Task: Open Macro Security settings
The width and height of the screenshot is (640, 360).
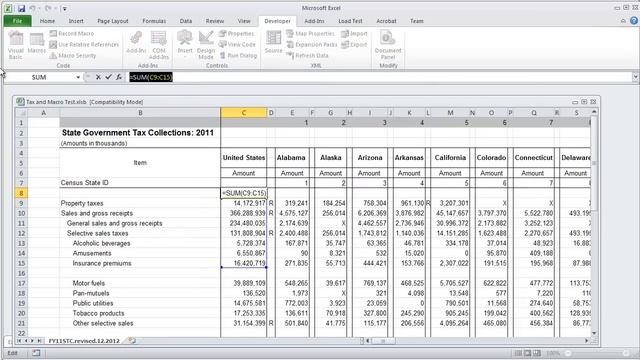Action: pyautogui.click(x=73, y=56)
